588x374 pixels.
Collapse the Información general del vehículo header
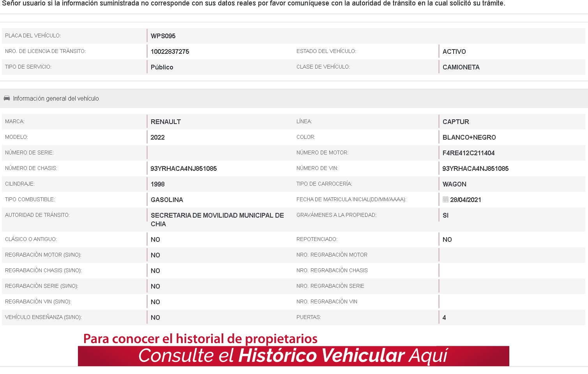coord(56,99)
